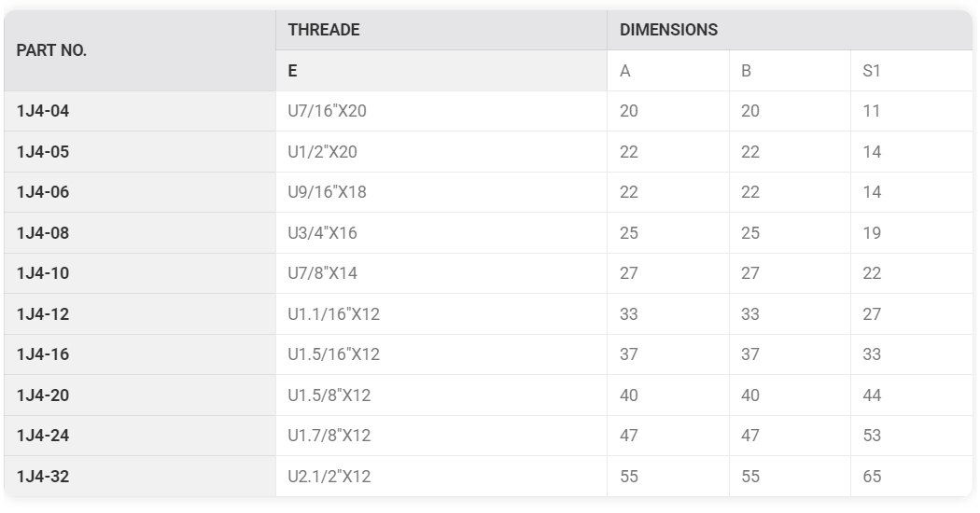Click part number 1J4-12

point(43,314)
